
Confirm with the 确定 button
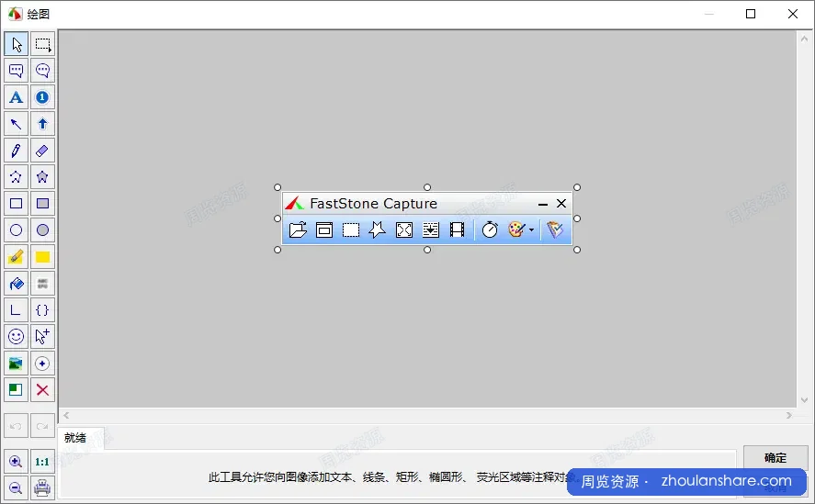tap(775, 458)
